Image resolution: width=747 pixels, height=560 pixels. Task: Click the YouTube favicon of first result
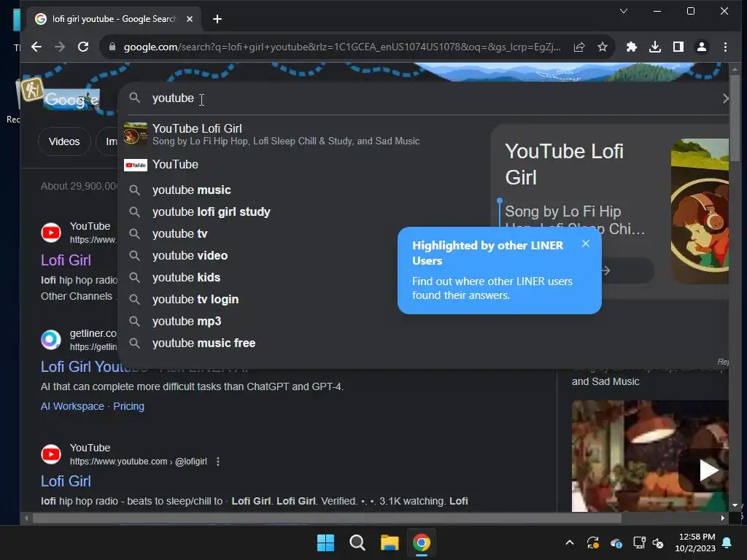point(51,233)
